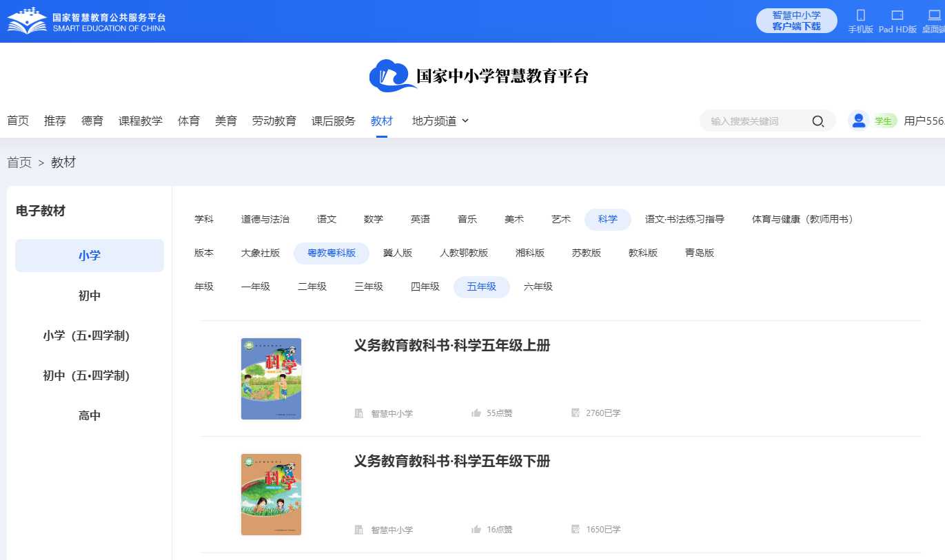Filter subject by 数学
945x560 pixels.
click(374, 219)
